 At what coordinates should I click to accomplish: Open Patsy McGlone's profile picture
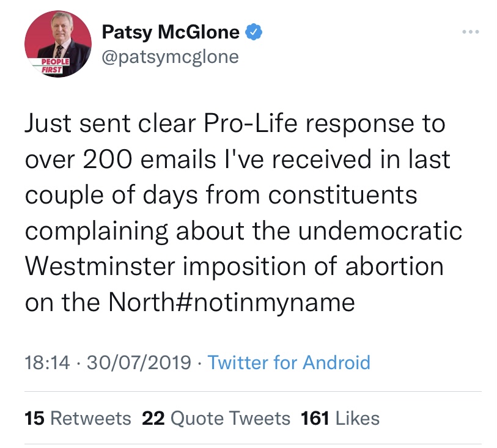coord(58,44)
